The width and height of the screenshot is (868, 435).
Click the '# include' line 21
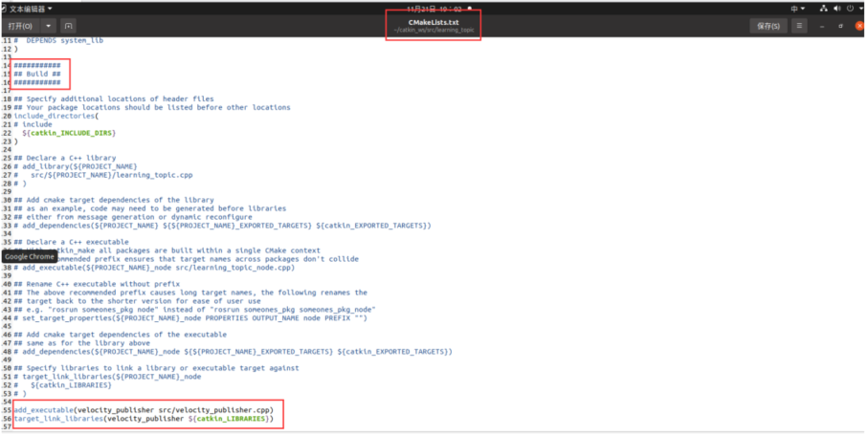click(x=33, y=124)
